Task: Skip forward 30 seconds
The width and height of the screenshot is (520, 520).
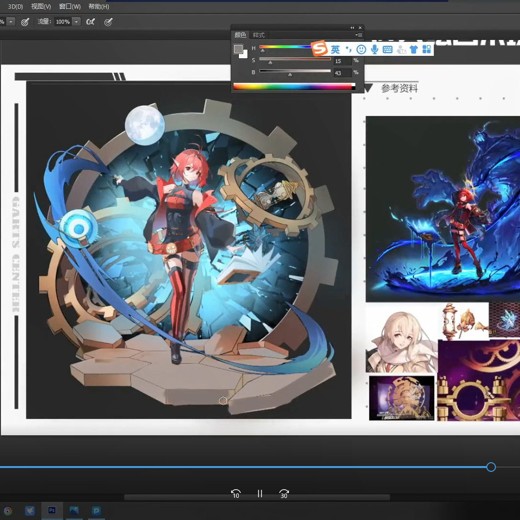Action: point(284,493)
